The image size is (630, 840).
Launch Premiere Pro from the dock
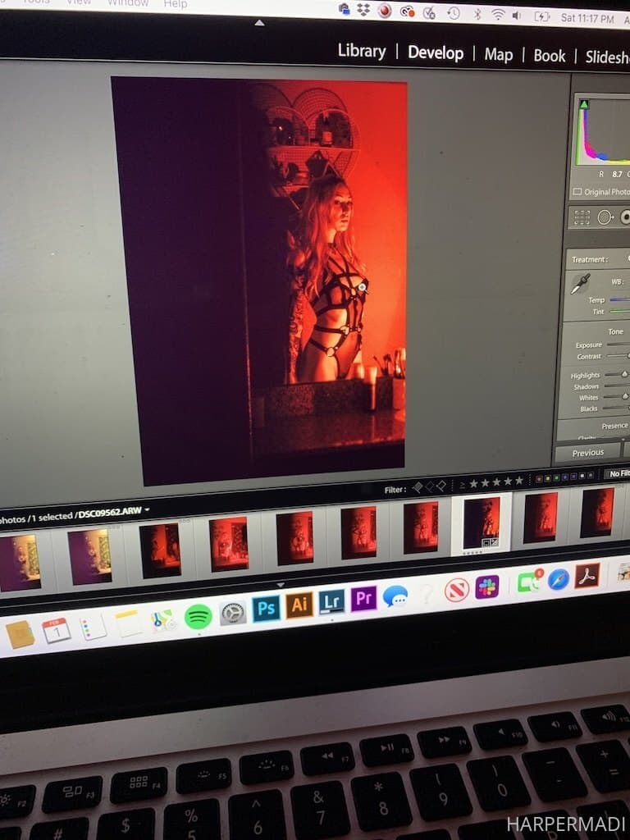(363, 598)
